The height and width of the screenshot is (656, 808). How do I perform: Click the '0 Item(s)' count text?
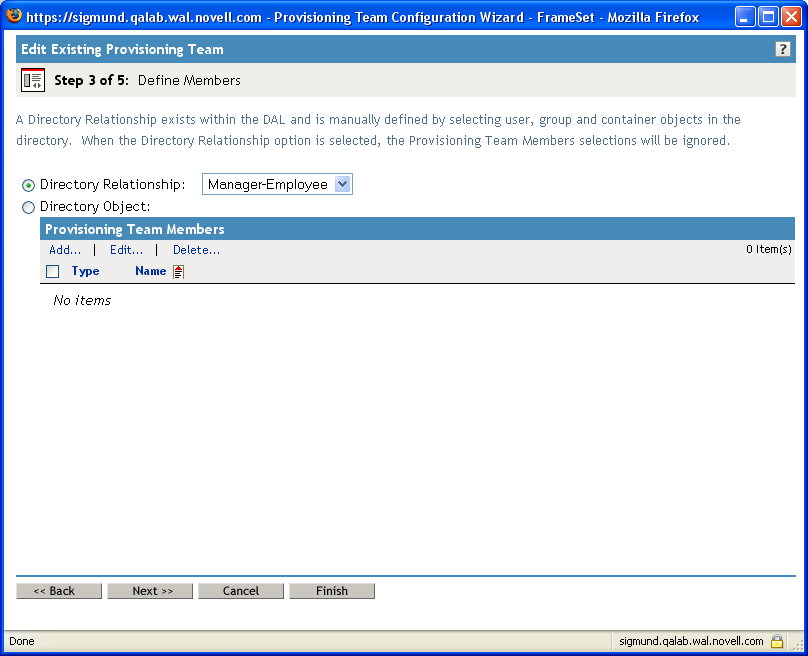[x=768, y=249]
